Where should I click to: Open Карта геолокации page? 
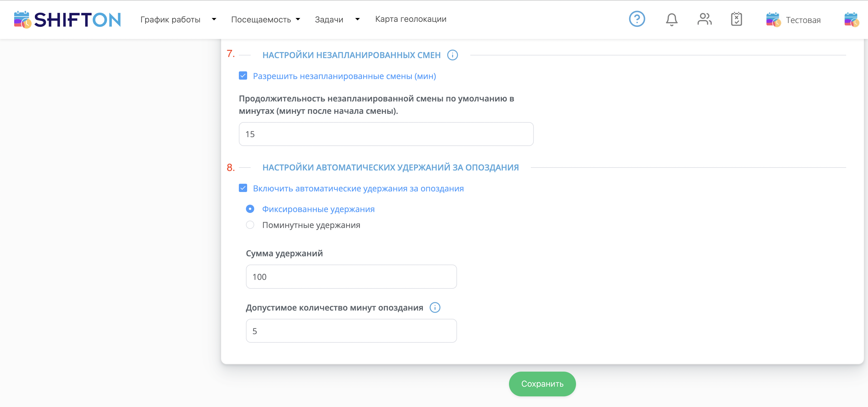[411, 19]
